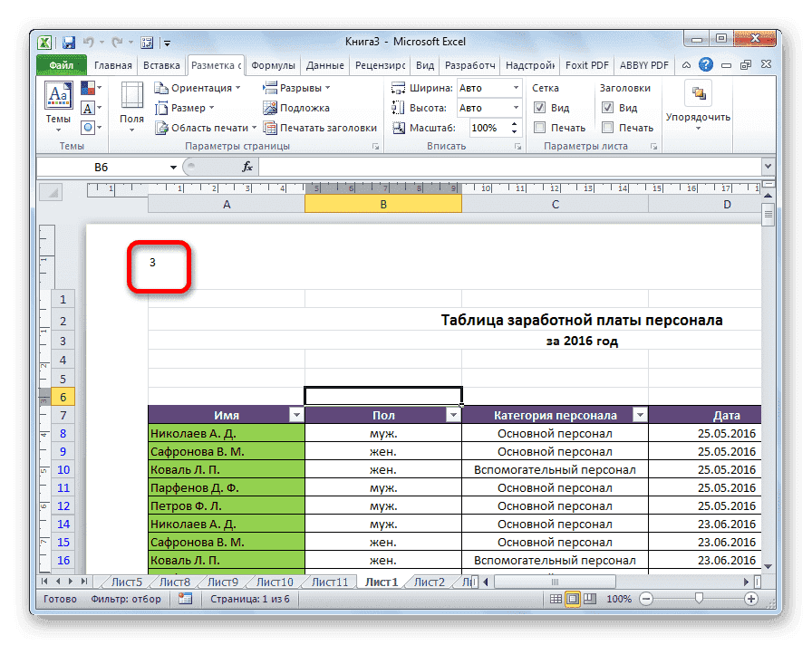Click the Страничный режим view icon
Screen dimensions: 812x645
tap(589, 600)
